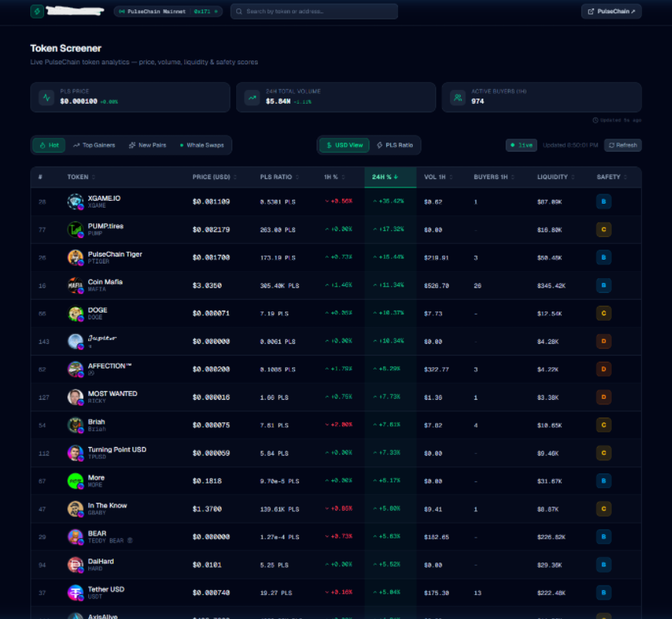Open the New Pairs tab
Image resolution: width=672 pixels, height=619 pixels.
click(x=147, y=145)
